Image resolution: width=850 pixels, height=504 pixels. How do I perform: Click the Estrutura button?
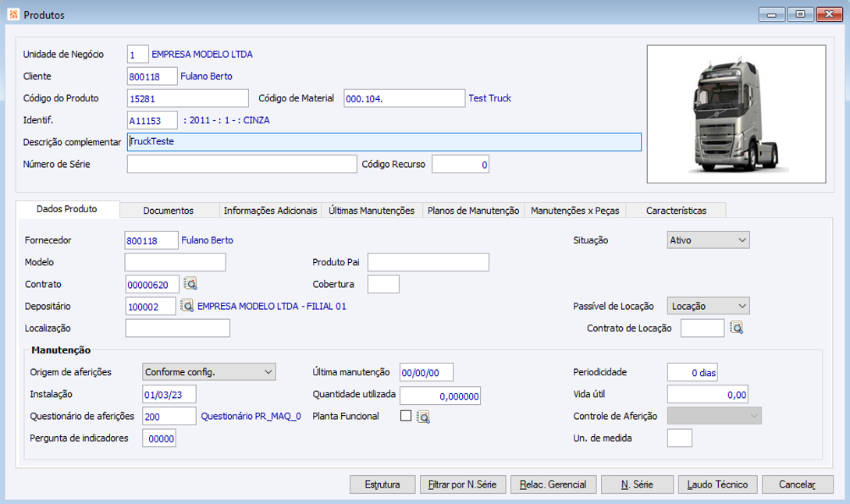tap(382, 484)
